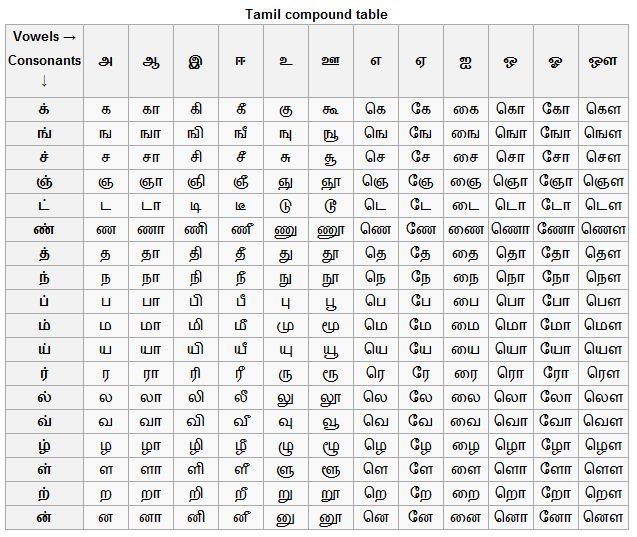
Task: Click the consonant row header ன்
Action: pos(44,517)
